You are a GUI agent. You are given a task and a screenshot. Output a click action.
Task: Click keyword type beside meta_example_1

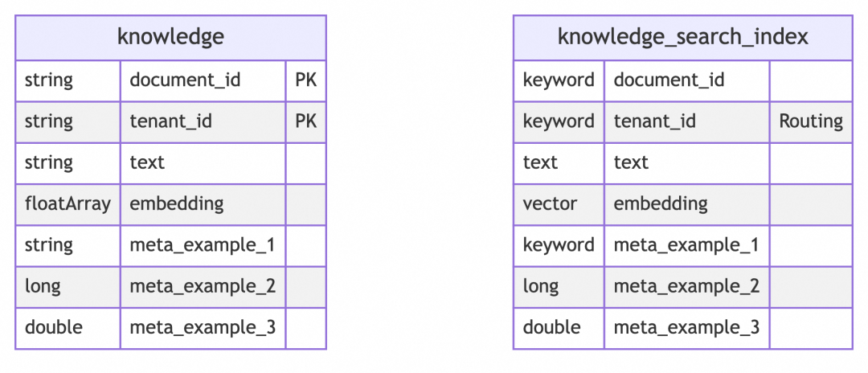[x=559, y=245]
